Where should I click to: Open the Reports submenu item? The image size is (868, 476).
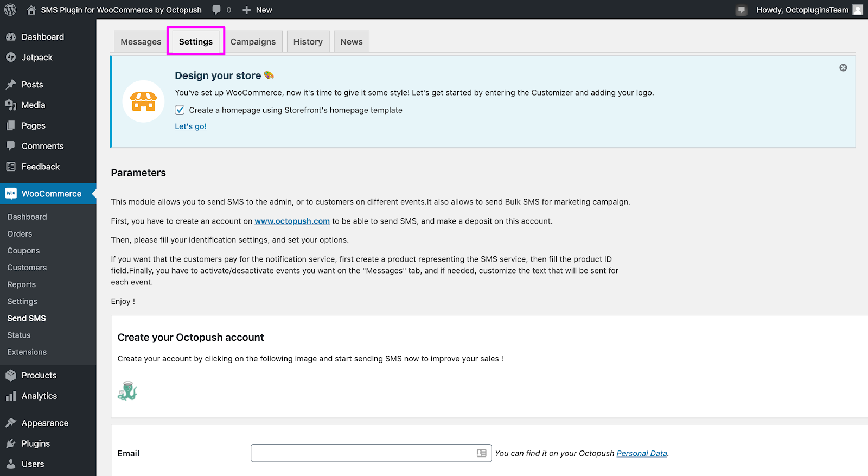tap(21, 284)
